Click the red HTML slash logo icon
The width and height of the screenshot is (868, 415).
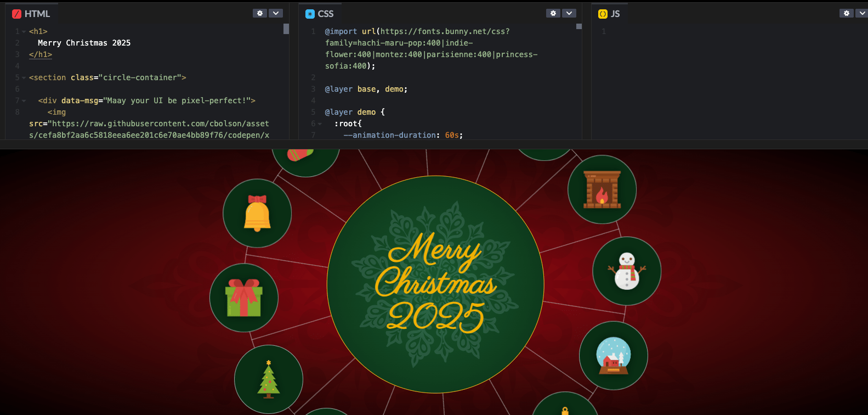tap(16, 14)
